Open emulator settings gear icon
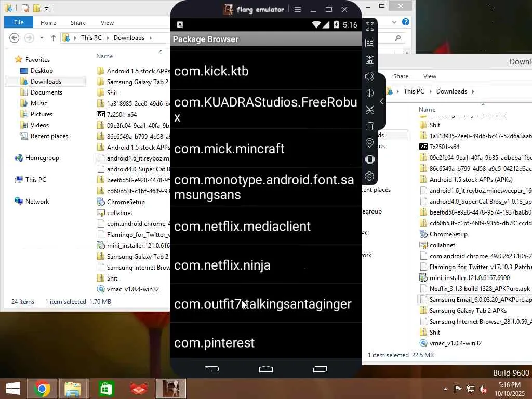This screenshot has width=532, height=399. pyautogui.click(x=370, y=176)
